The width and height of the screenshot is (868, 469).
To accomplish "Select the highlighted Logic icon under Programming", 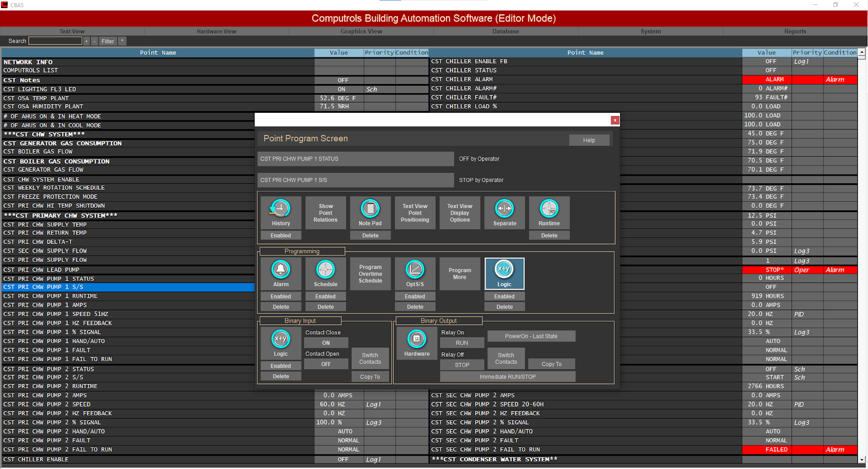I will (505, 273).
